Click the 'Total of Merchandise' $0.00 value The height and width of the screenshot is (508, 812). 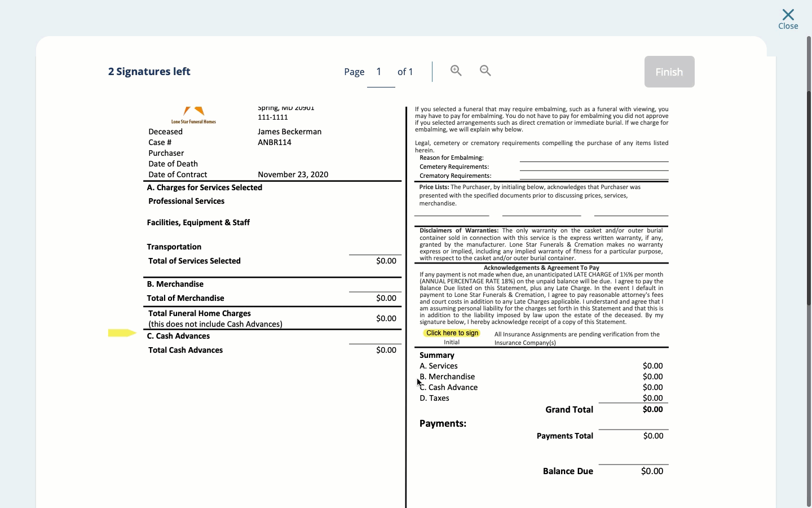pos(386,298)
